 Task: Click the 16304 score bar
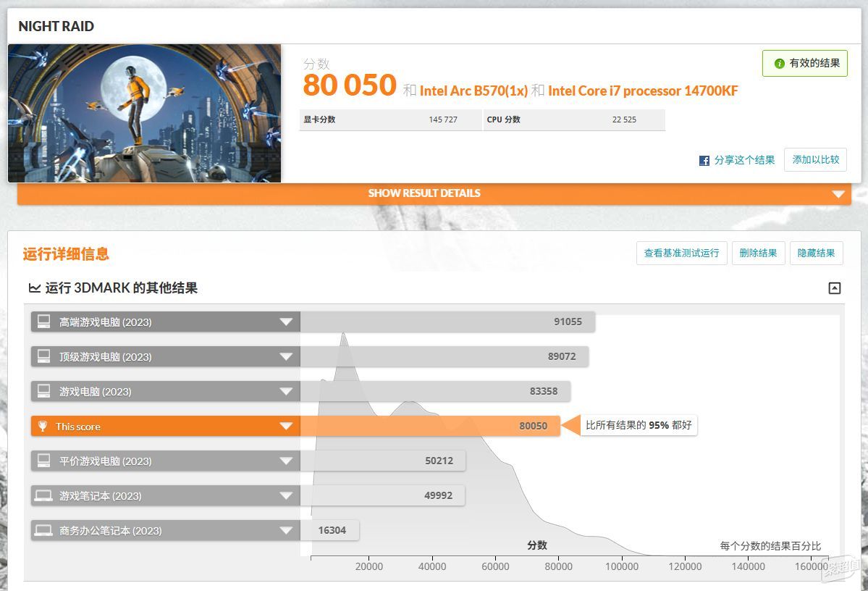point(329,530)
